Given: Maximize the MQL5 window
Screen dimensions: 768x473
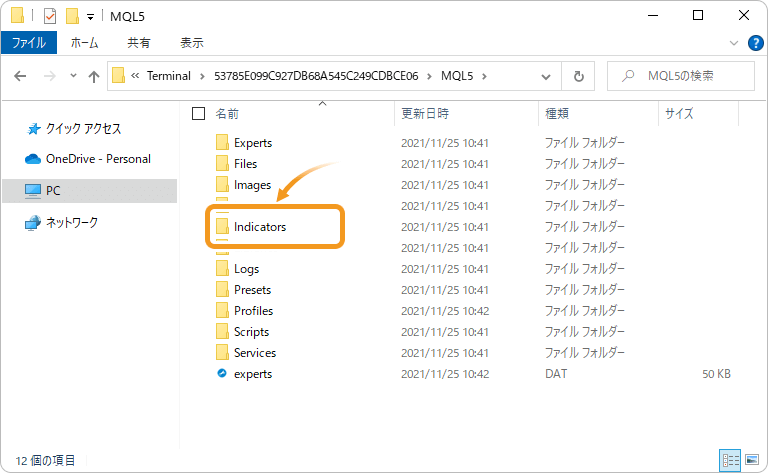Looking at the screenshot, I should (698, 15).
